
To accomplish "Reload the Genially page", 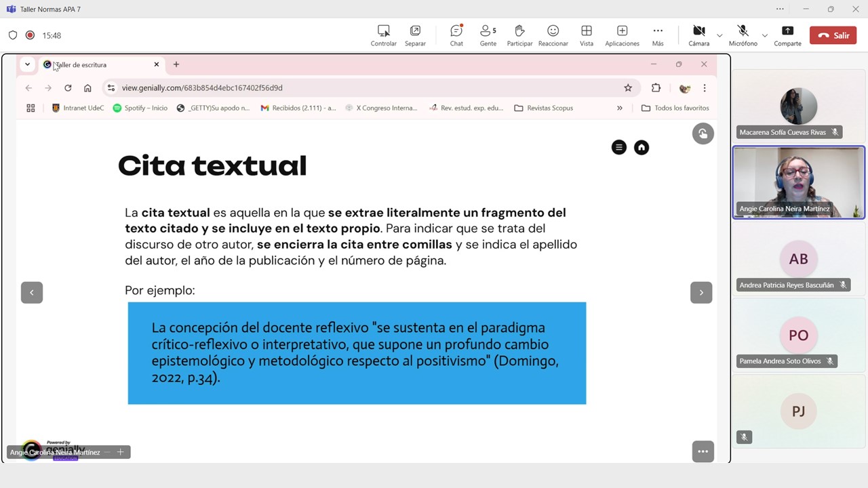I will [x=68, y=88].
